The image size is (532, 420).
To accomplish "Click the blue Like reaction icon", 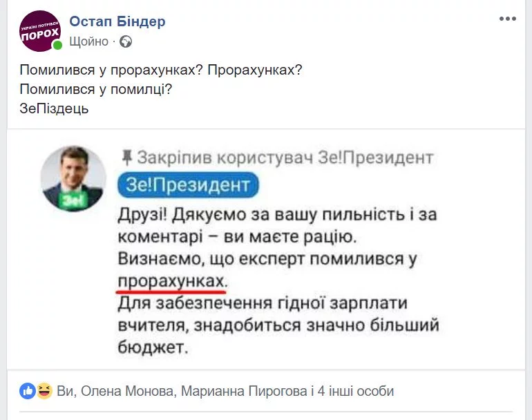I will click(28, 391).
